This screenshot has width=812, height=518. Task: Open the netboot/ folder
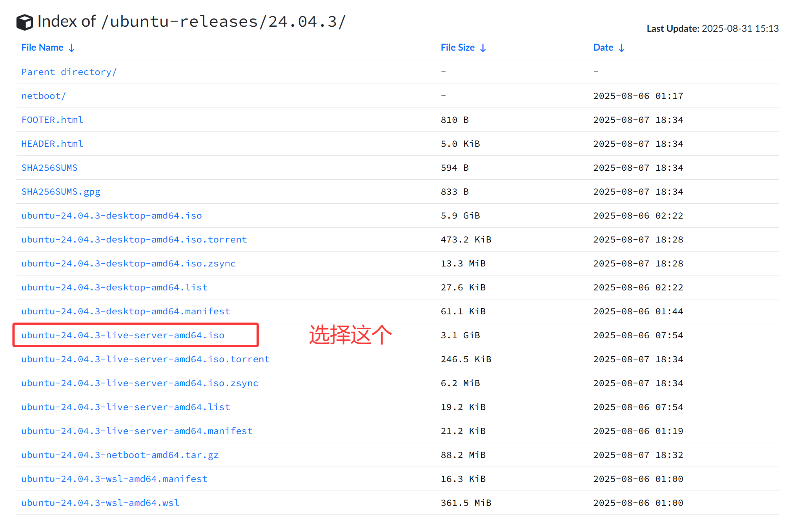(44, 96)
